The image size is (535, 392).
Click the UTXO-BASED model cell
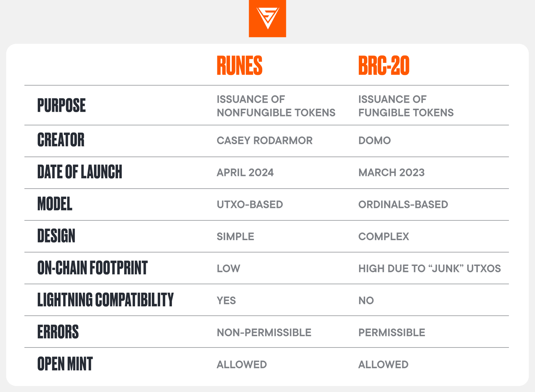(250, 204)
